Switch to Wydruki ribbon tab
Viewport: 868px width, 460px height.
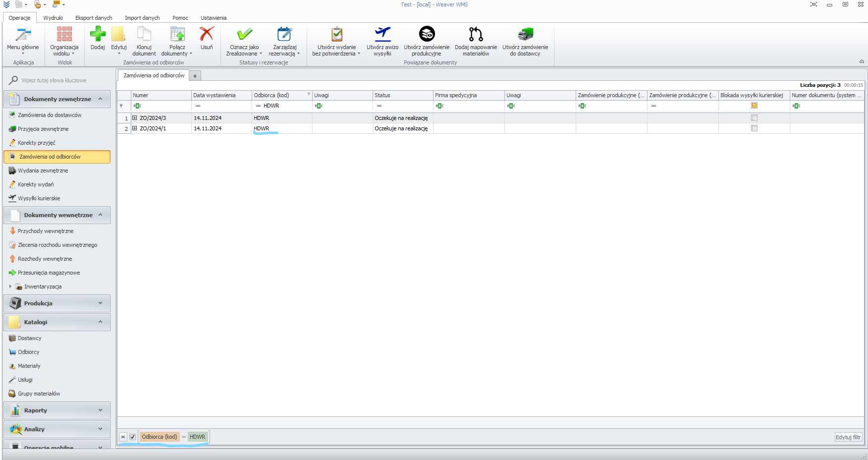(x=53, y=18)
